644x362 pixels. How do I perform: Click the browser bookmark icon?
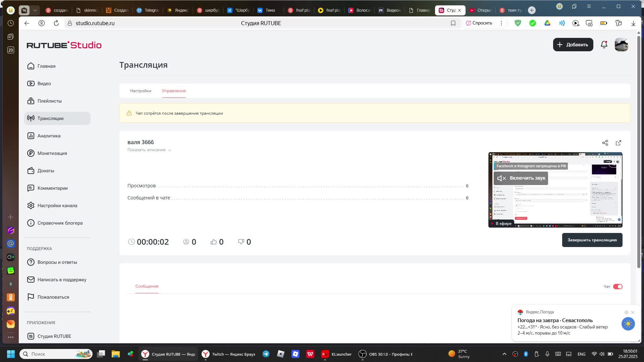[x=453, y=23]
